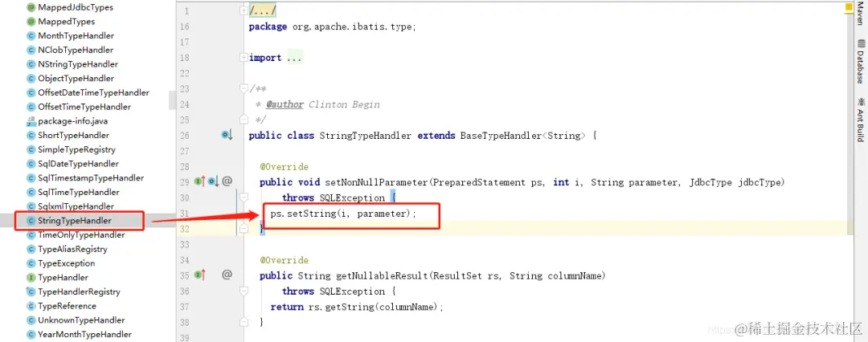The image size is (868, 342).
Task: Select SqlDateTypeHandler in the project tree
Action: [78, 164]
